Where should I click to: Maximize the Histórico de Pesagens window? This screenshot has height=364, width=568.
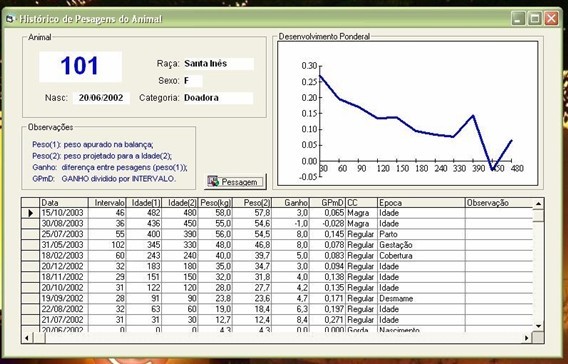pyautogui.click(x=535, y=18)
